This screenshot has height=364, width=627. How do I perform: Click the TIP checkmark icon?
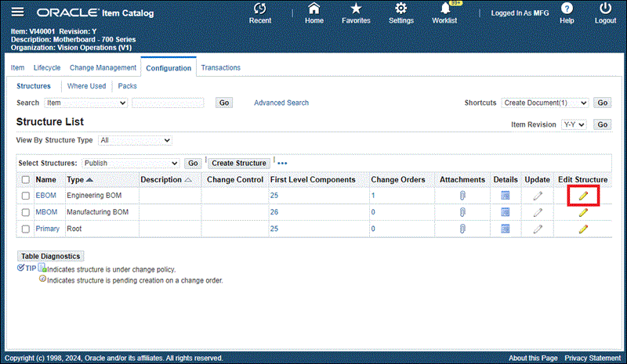pyautogui.click(x=20, y=268)
